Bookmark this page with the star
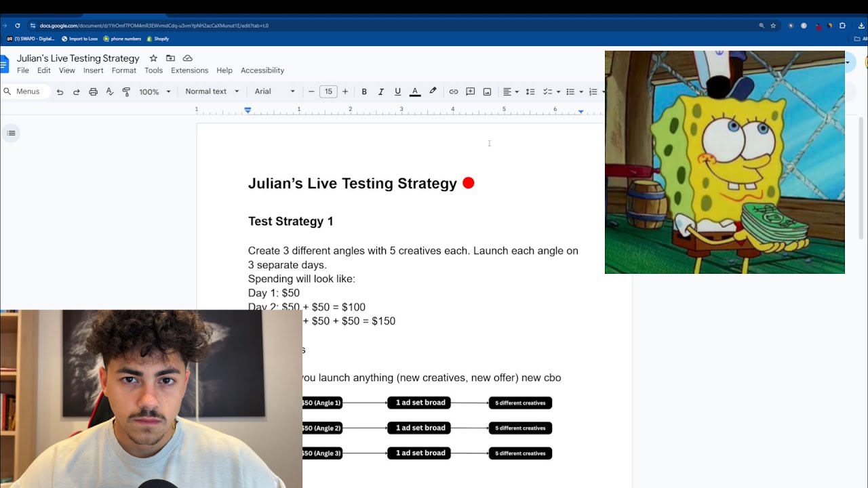 [773, 26]
